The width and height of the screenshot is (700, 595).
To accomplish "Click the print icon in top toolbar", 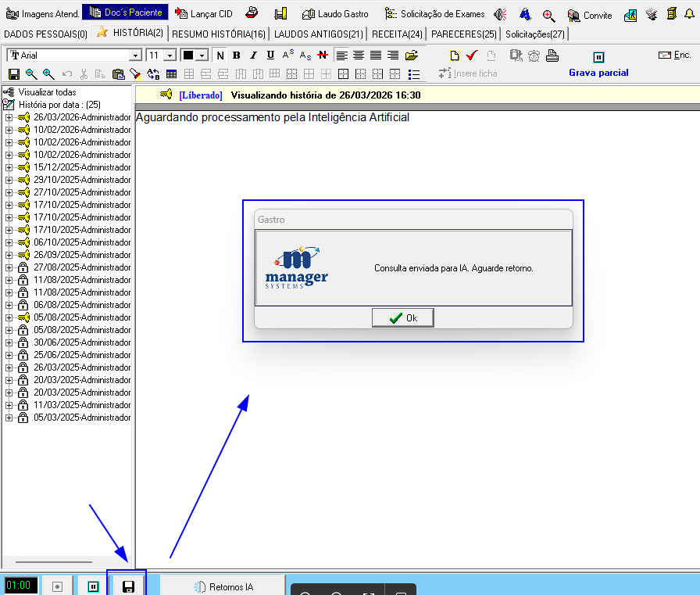I will [x=252, y=14].
